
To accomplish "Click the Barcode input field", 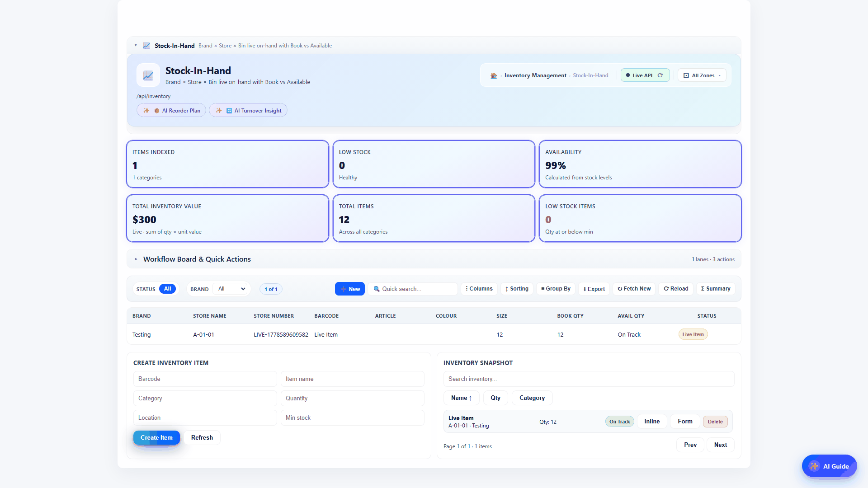I will pos(205,379).
